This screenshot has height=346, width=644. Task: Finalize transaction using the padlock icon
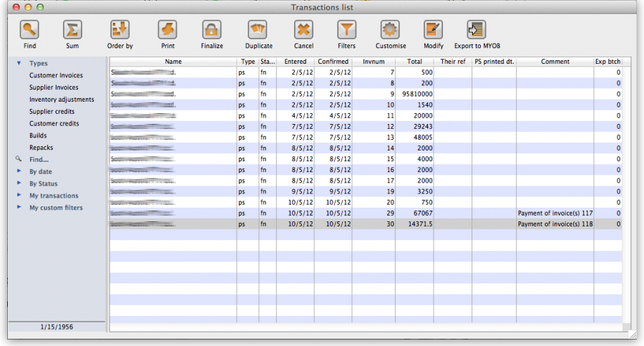point(211,30)
